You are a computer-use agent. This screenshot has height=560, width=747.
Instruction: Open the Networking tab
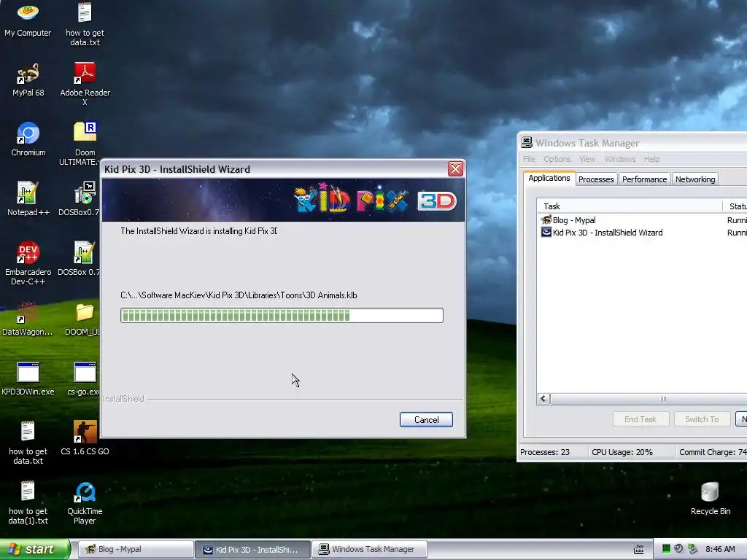pos(694,179)
